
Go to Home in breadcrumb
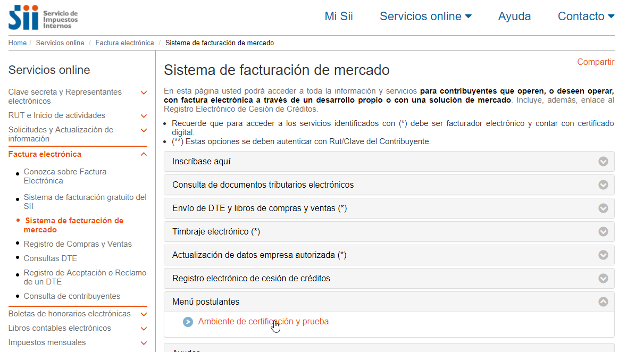point(17,43)
